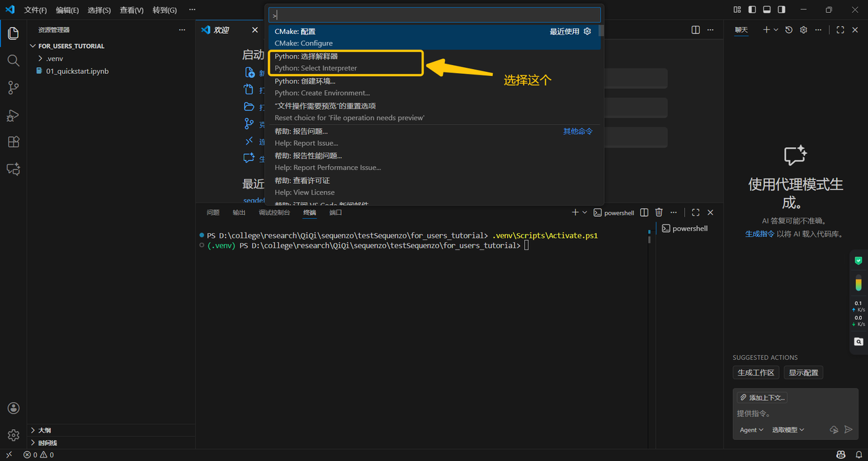Image resolution: width=868 pixels, height=461 pixels.
Task: Kill terminal with the trash icon
Action: 658,213
